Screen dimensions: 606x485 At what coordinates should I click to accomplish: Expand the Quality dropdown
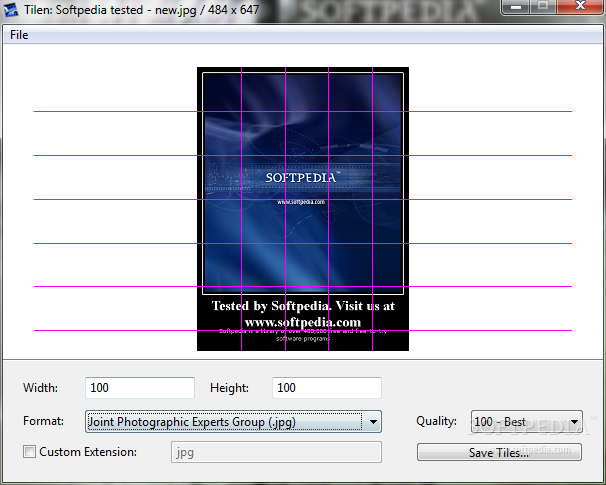[x=526, y=421]
